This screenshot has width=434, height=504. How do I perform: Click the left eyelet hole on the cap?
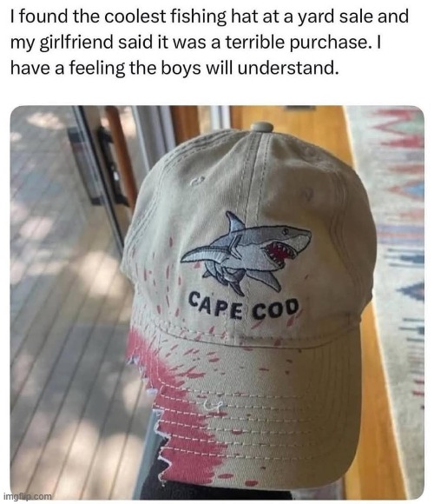[x=197, y=181]
